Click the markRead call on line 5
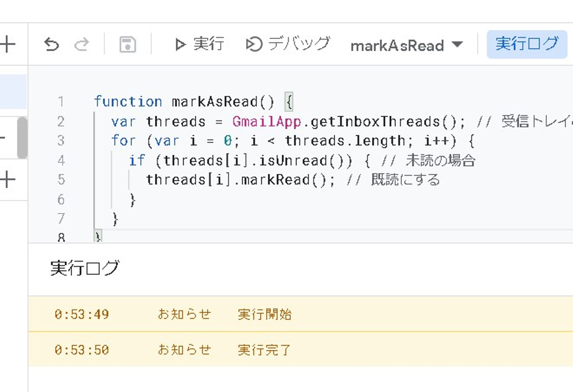Screen dimensions: 573x392 (275, 180)
